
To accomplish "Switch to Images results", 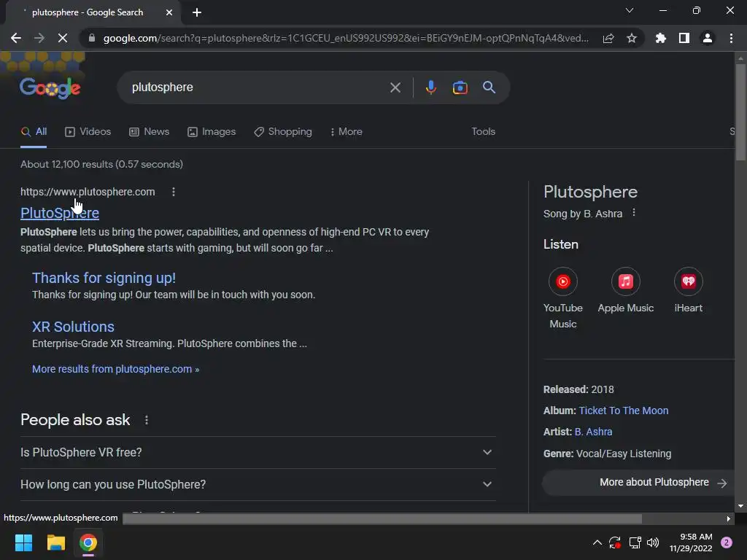I will (212, 132).
